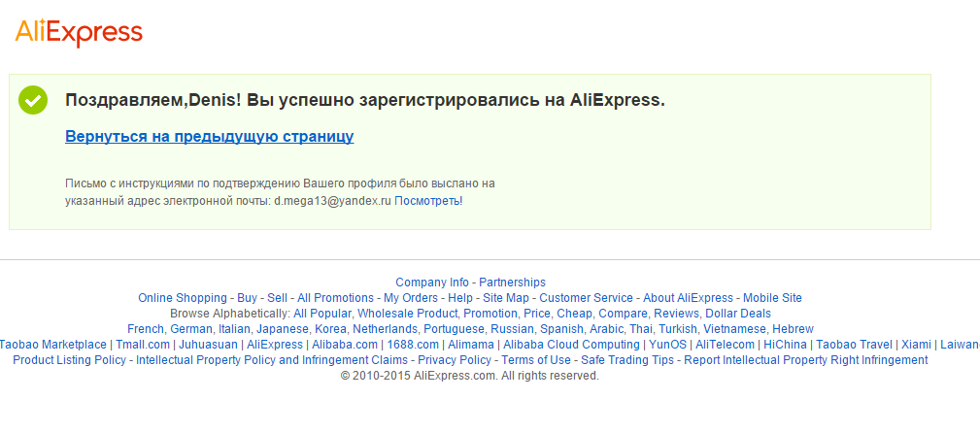The width and height of the screenshot is (980, 433).
Task: Open Juhuasuan link
Action: tap(208, 345)
